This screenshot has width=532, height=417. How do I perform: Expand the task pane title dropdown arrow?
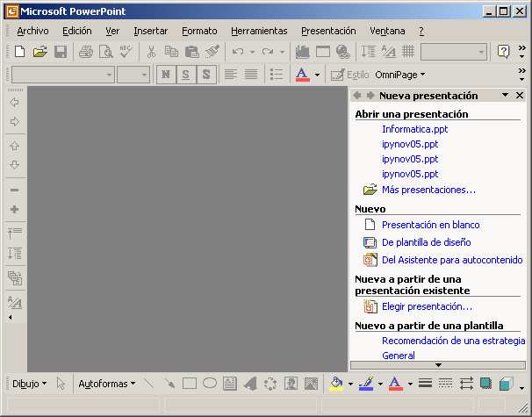(x=505, y=96)
